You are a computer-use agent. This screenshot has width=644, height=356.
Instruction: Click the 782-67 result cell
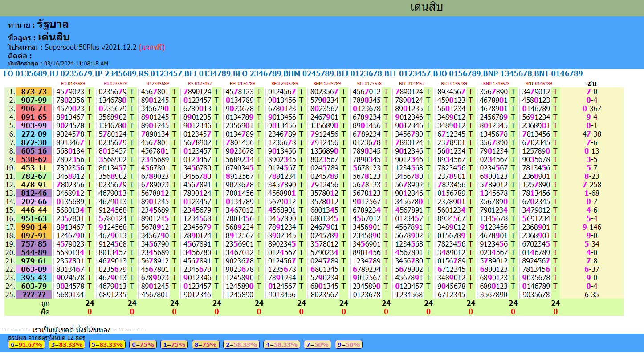[x=34, y=176]
